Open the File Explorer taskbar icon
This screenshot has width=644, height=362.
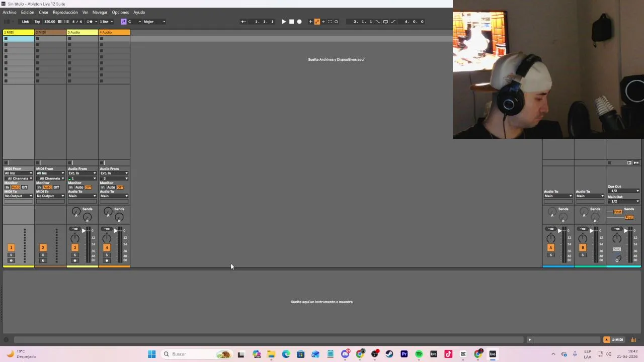[x=271, y=354]
